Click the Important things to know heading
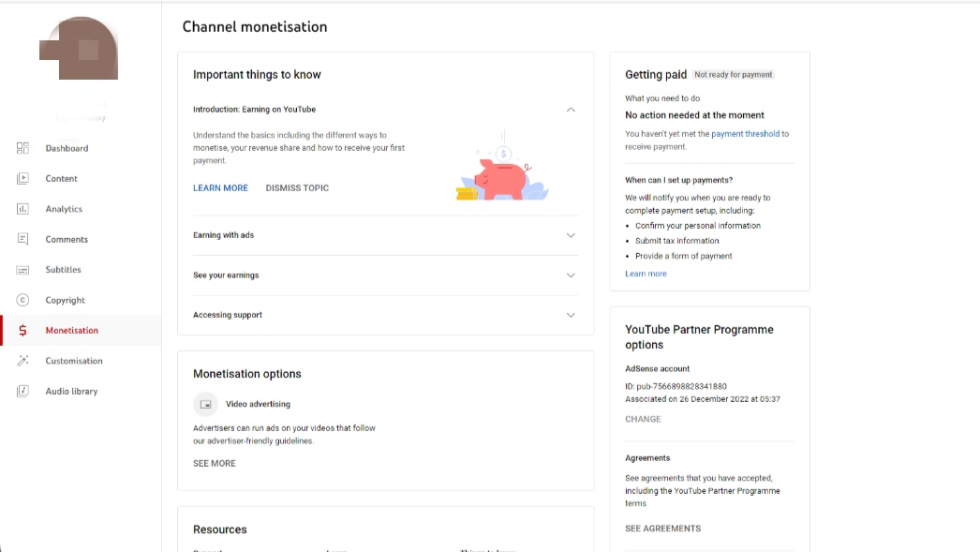Viewport: 980px width, 552px height. click(257, 74)
